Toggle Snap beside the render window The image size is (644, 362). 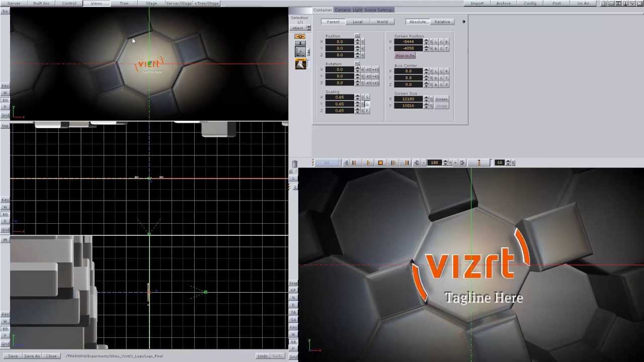point(293,284)
